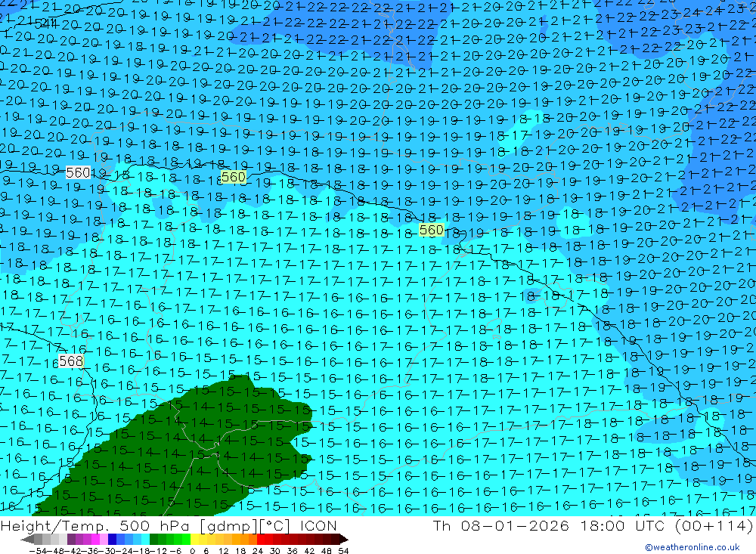Click the 54 legend scale value
This screenshot has width=756, height=554.
pyautogui.click(x=343, y=551)
